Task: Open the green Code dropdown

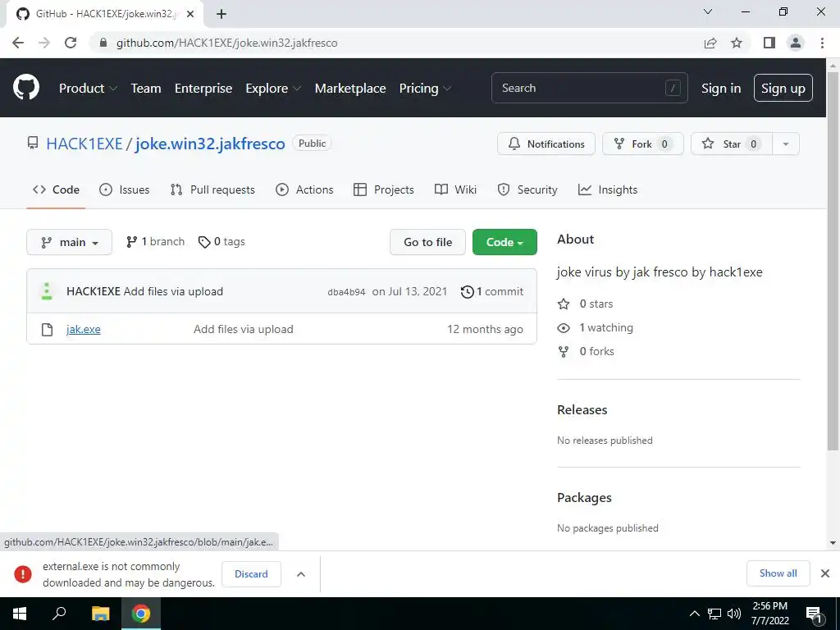Action: point(504,242)
